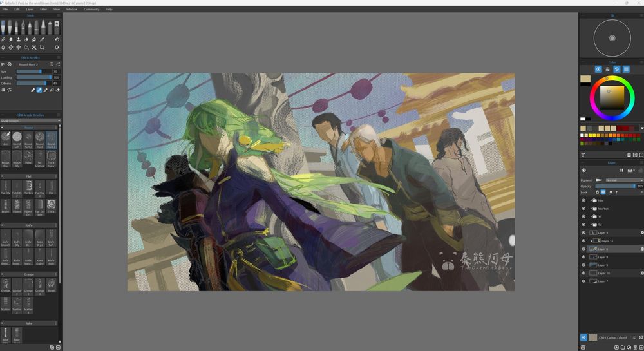Add a new color to the palette
The height and width of the screenshot is (351, 644).
(x=635, y=155)
